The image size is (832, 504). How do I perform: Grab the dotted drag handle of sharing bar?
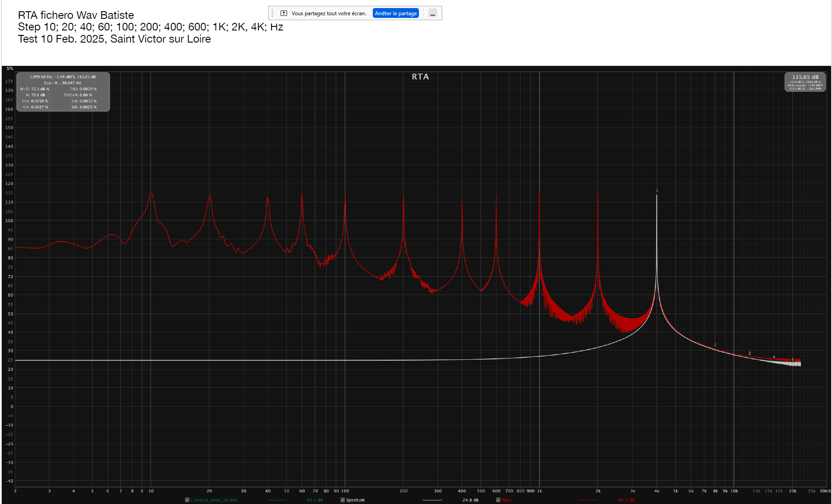[x=272, y=13]
